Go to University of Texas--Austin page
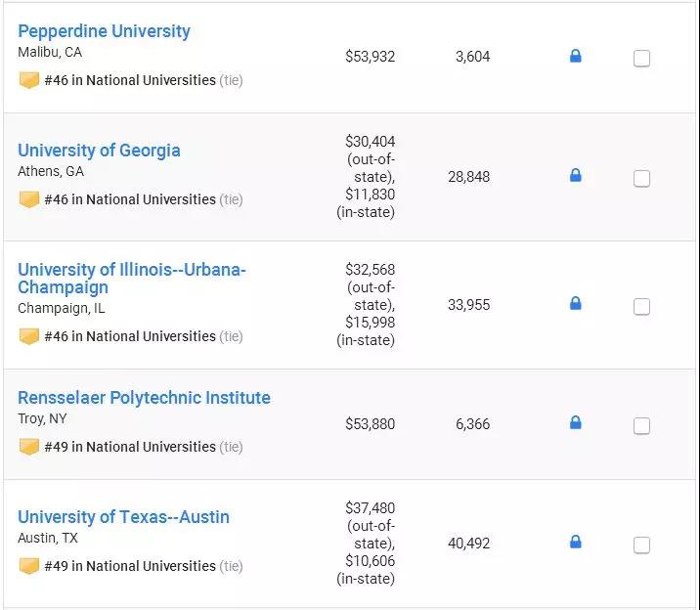 123,517
